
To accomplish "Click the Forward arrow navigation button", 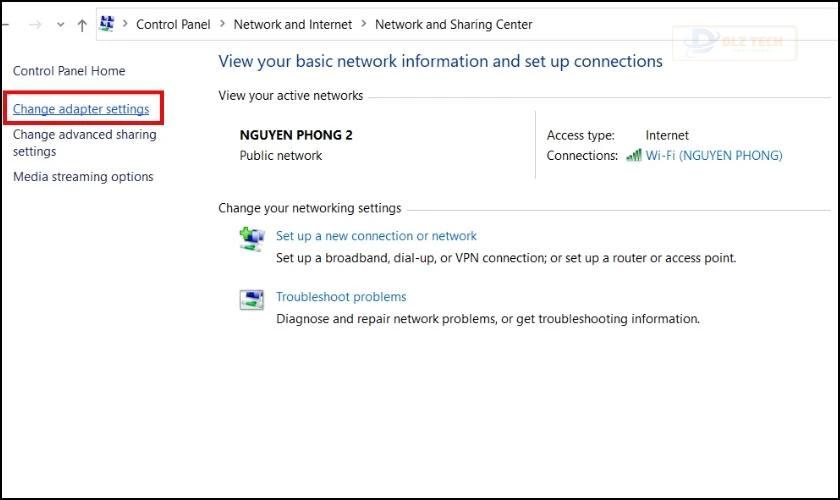I will (35, 25).
